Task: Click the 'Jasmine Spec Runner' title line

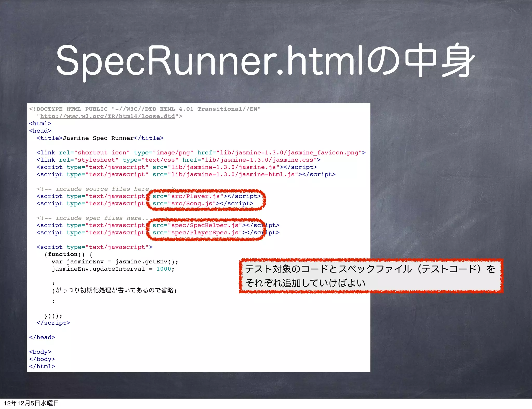Action: click(x=100, y=138)
